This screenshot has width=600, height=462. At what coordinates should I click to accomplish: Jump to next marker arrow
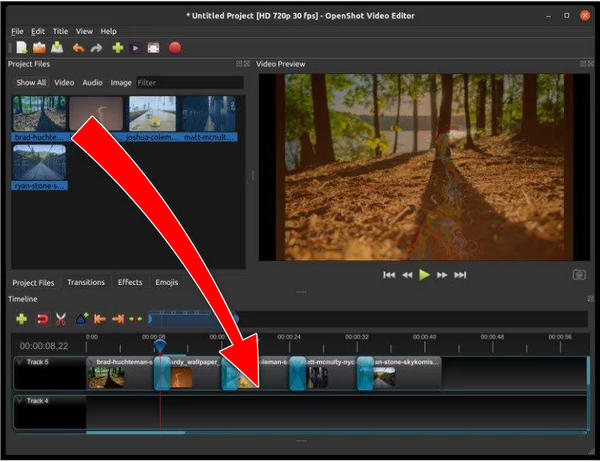pos(118,319)
